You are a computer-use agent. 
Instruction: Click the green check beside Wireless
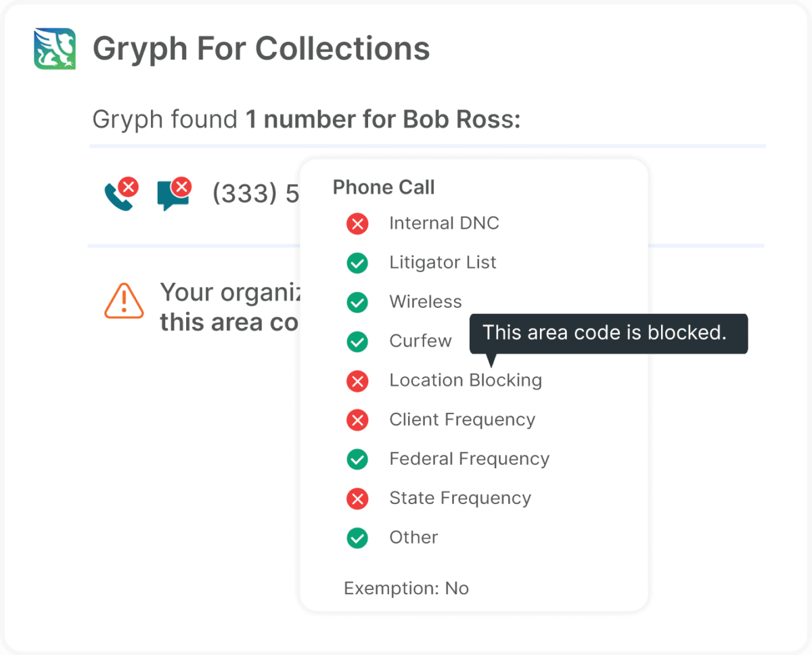(x=357, y=302)
